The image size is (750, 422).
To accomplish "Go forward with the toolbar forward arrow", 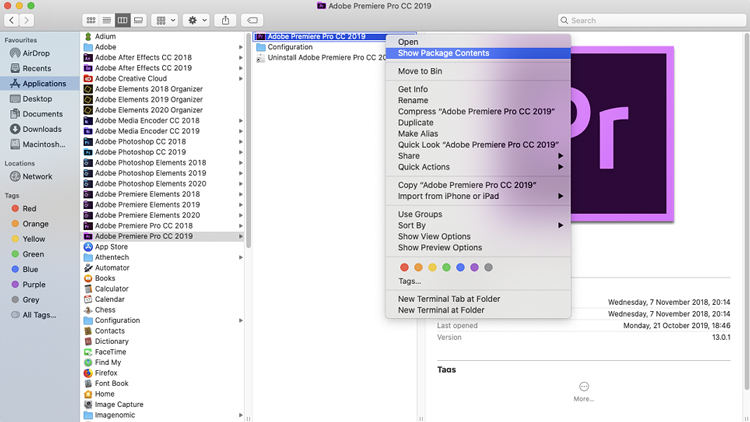I will pos(27,20).
